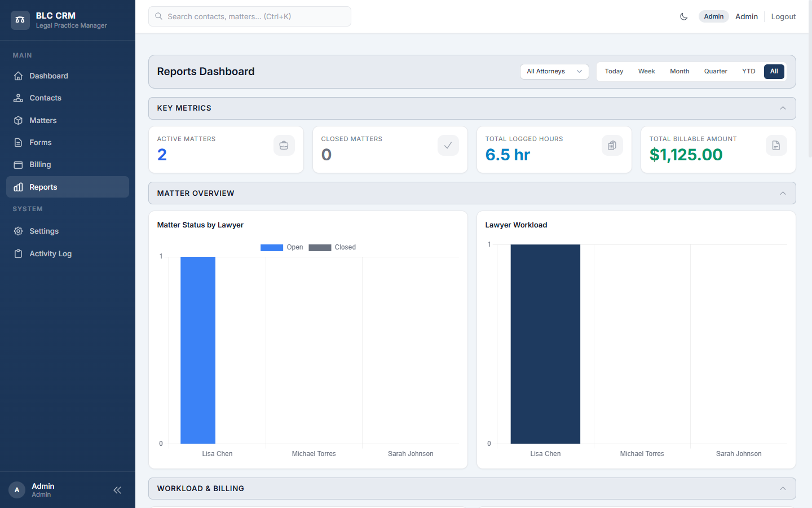
Task: Select the Today time range
Action: pyautogui.click(x=614, y=71)
